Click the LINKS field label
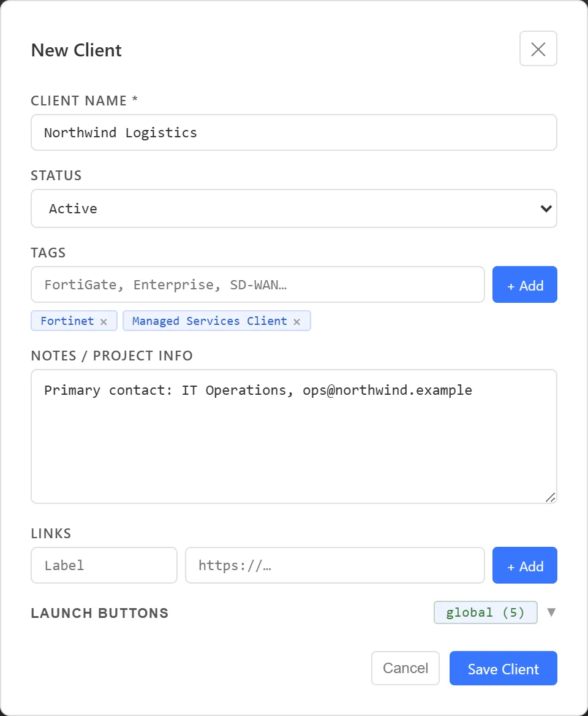The height and width of the screenshot is (716, 588). (x=51, y=533)
